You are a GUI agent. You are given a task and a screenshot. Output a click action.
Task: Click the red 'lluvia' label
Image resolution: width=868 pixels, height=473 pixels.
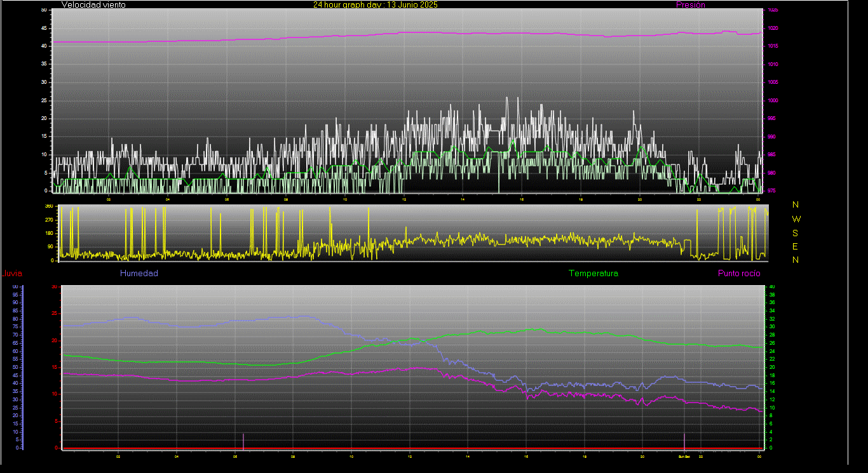click(x=12, y=274)
